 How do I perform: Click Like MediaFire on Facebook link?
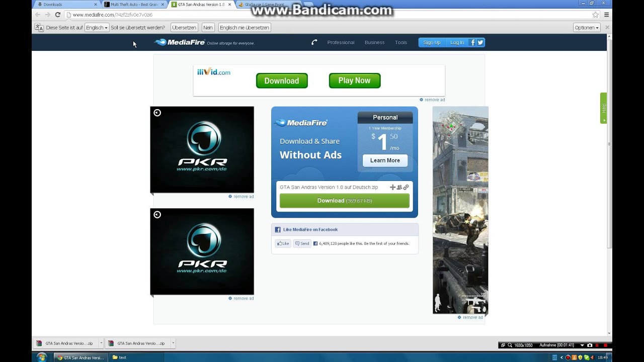point(310,229)
